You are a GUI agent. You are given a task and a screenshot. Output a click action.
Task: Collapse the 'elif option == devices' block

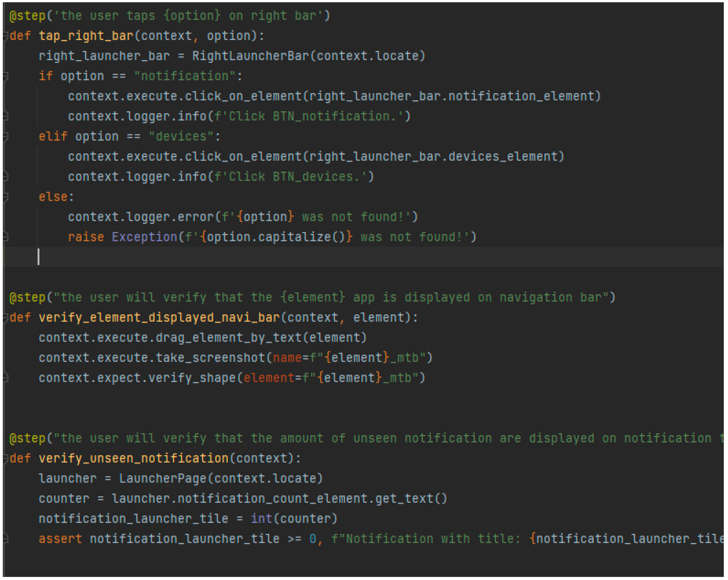tap(5, 136)
